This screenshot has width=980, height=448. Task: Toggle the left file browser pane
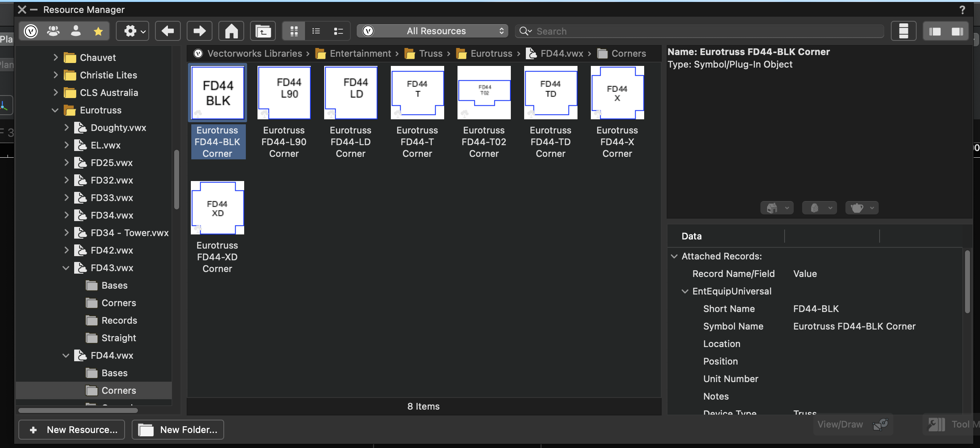(935, 31)
